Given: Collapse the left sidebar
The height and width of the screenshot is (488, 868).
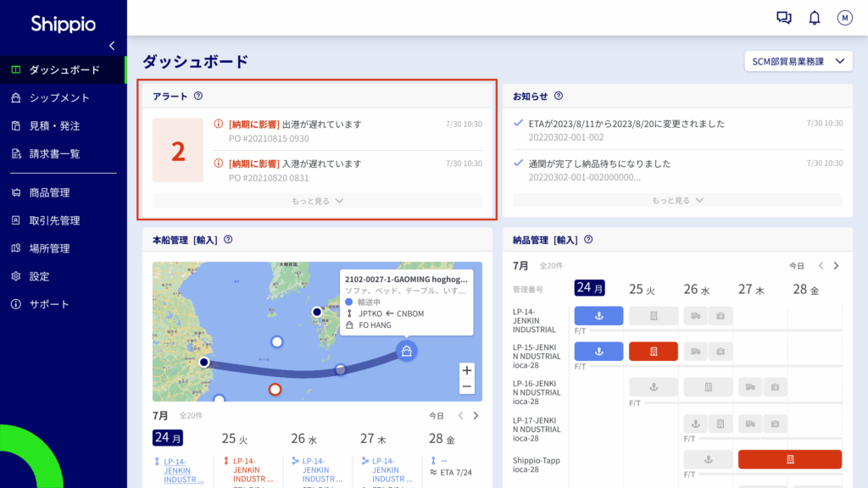Looking at the screenshot, I should 112,46.
